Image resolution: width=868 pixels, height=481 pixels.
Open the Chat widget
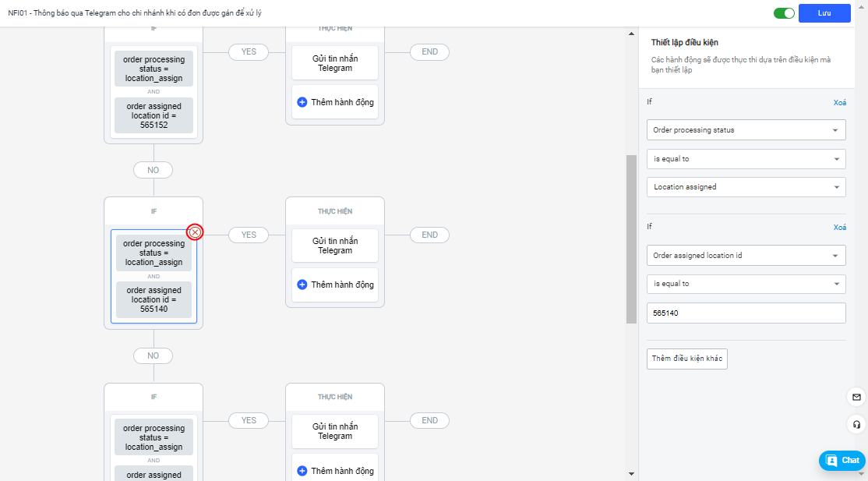click(x=842, y=460)
